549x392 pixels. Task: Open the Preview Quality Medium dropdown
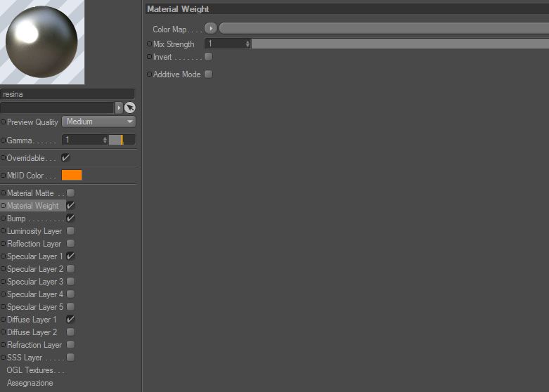tap(98, 122)
